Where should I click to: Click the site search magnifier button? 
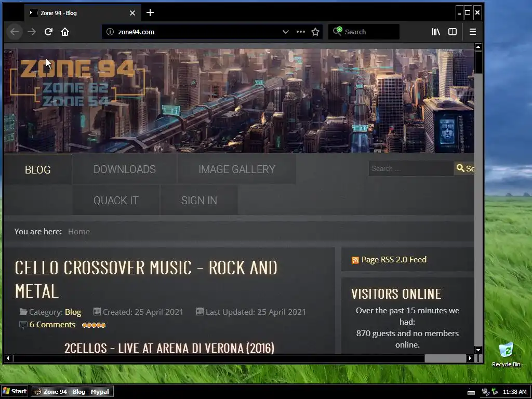(x=464, y=168)
